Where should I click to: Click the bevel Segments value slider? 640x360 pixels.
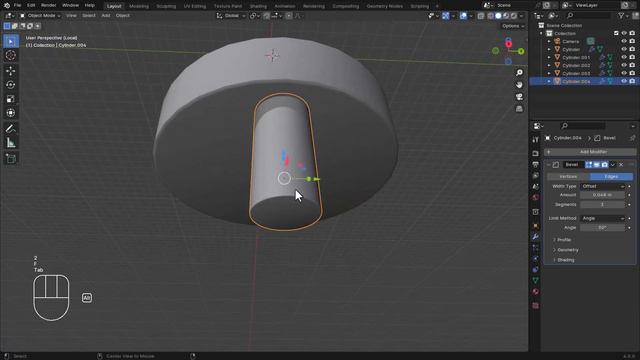tap(602, 204)
